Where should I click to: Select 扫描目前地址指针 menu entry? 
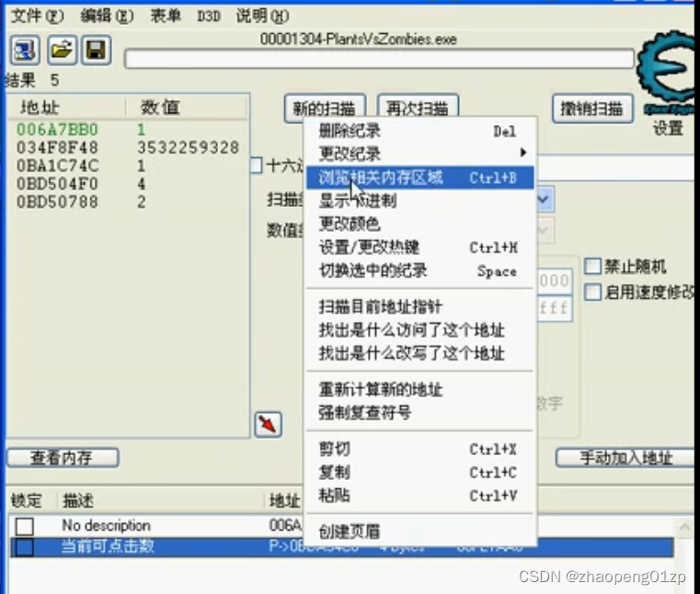(x=420, y=306)
